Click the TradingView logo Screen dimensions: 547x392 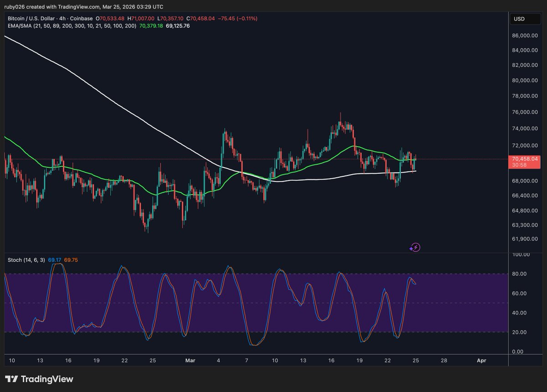(x=39, y=379)
